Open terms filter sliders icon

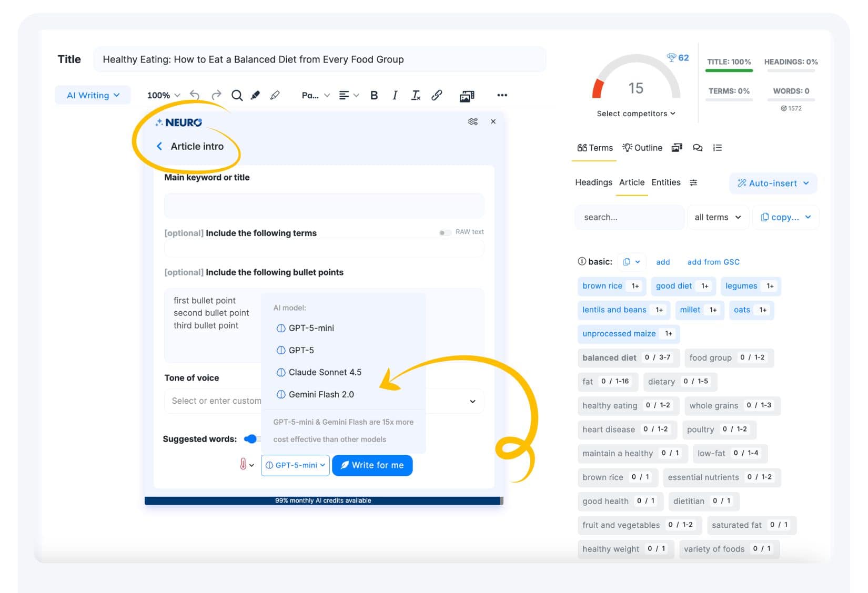(x=693, y=182)
